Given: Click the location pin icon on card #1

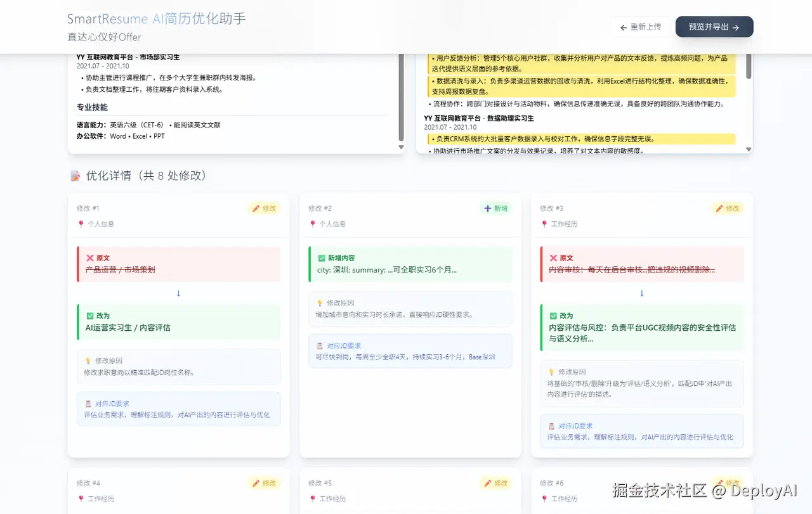Looking at the screenshot, I should pos(81,224).
